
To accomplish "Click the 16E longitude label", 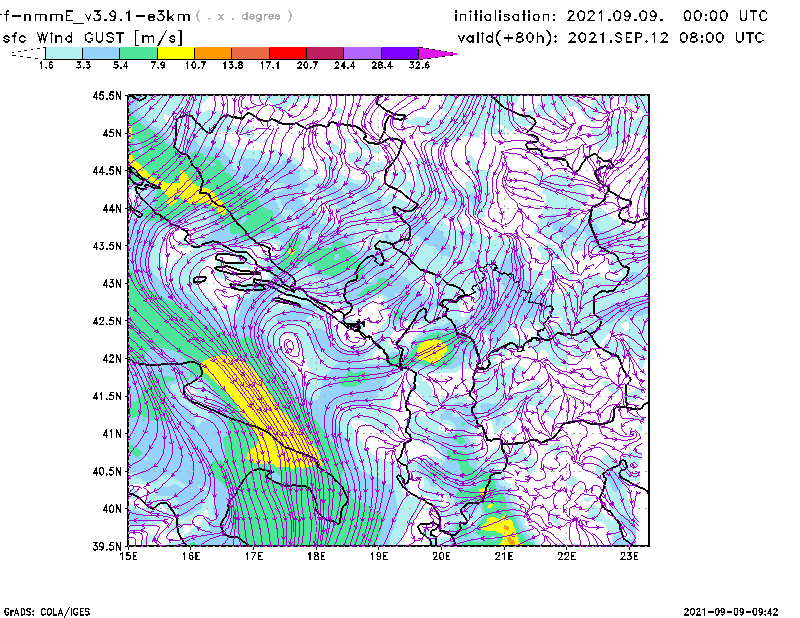I will 191,556.
